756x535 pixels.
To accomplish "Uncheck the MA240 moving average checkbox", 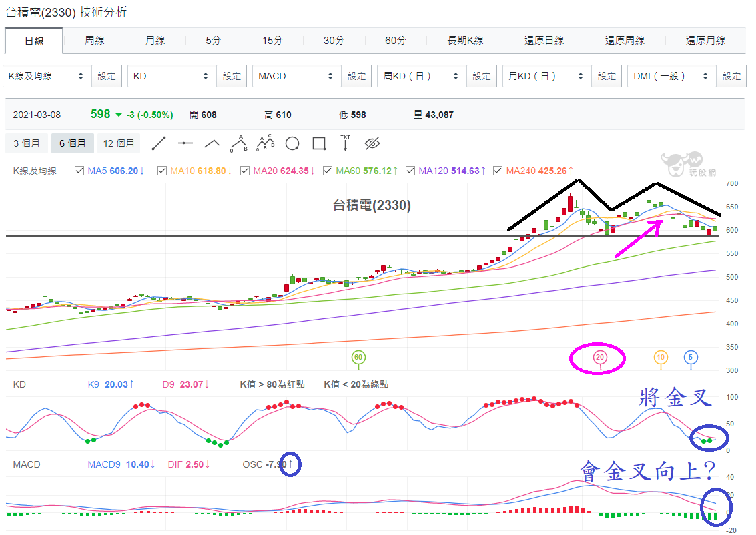I will tap(498, 171).
